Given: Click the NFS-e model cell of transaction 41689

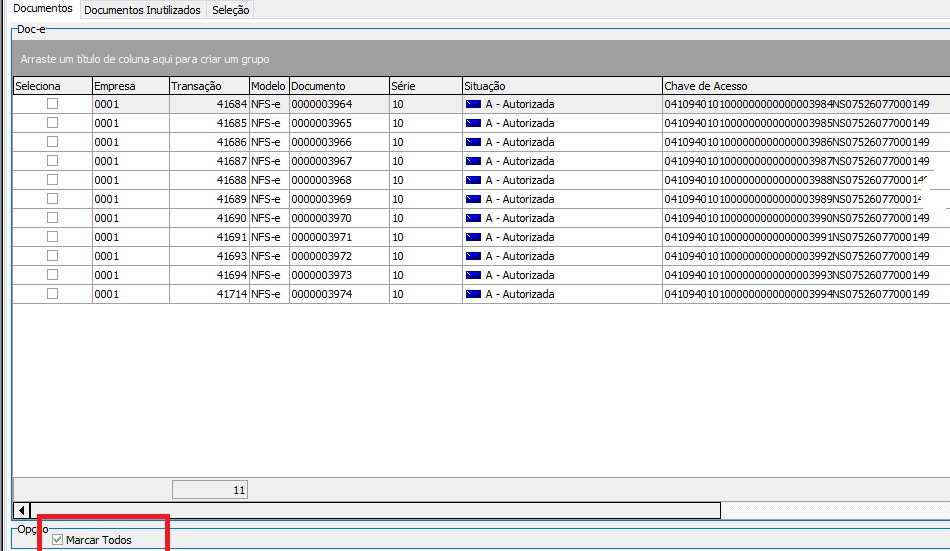Looking at the screenshot, I should 269,199.
